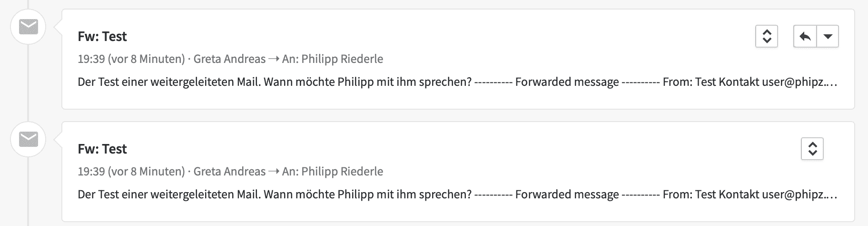Expand second Fw: Test email
The height and width of the screenshot is (226, 868).
pyautogui.click(x=812, y=149)
